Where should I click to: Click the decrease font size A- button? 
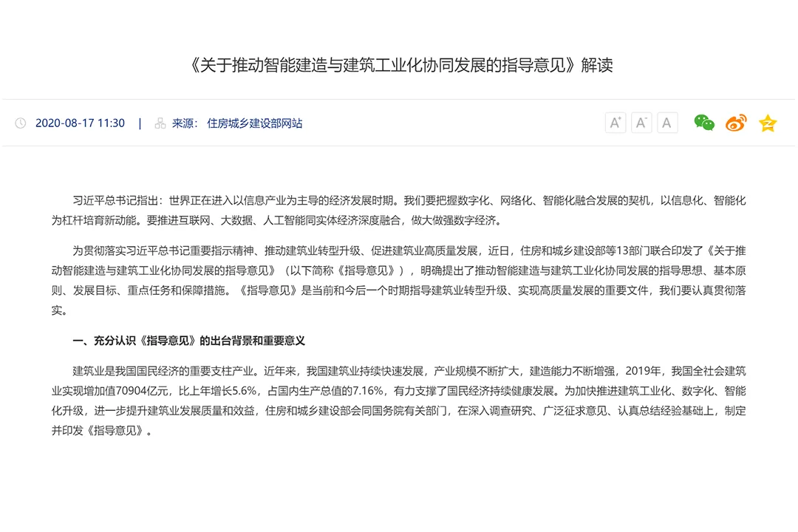pyautogui.click(x=641, y=123)
